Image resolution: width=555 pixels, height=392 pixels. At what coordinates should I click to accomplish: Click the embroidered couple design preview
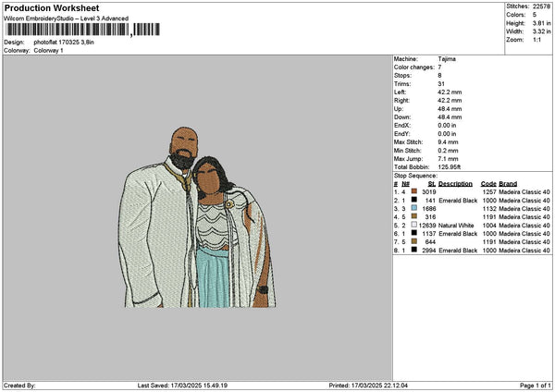coord(197,217)
